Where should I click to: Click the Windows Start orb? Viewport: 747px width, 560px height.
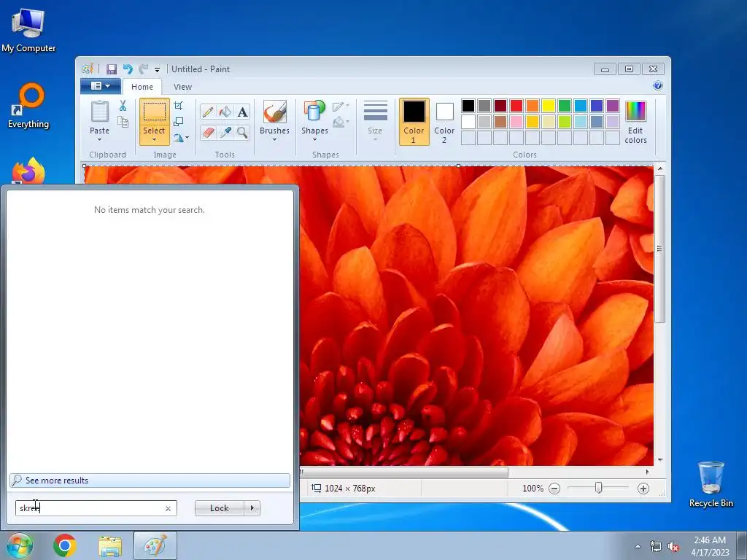point(20,545)
